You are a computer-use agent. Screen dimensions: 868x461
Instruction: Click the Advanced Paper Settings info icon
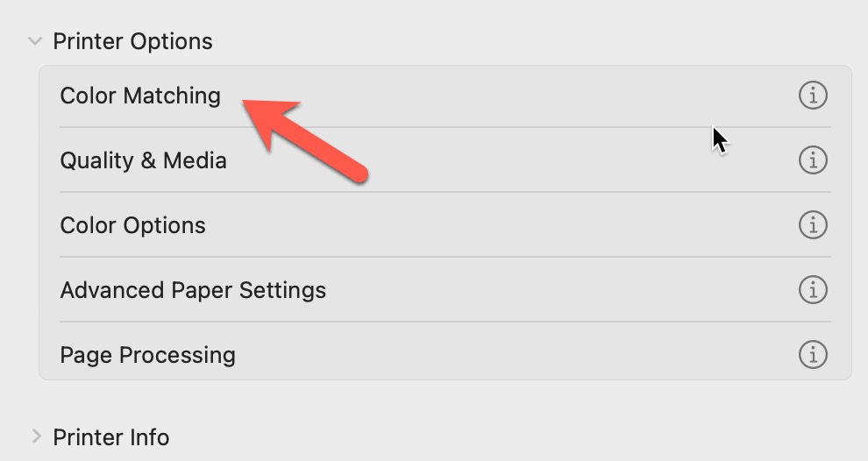click(813, 289)
